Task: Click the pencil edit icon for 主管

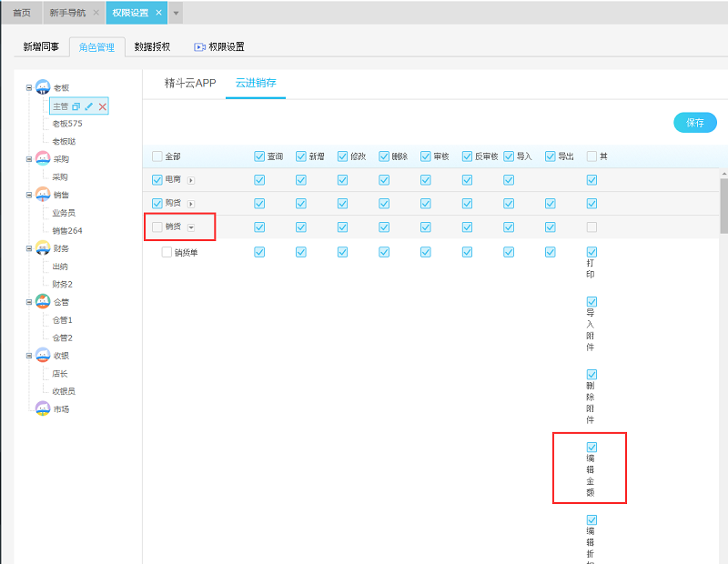Action: click(89, 106)
